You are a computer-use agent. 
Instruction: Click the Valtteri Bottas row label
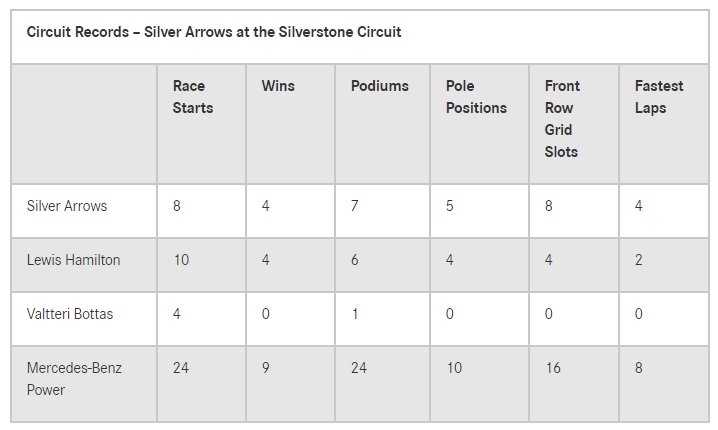point(70,314)
